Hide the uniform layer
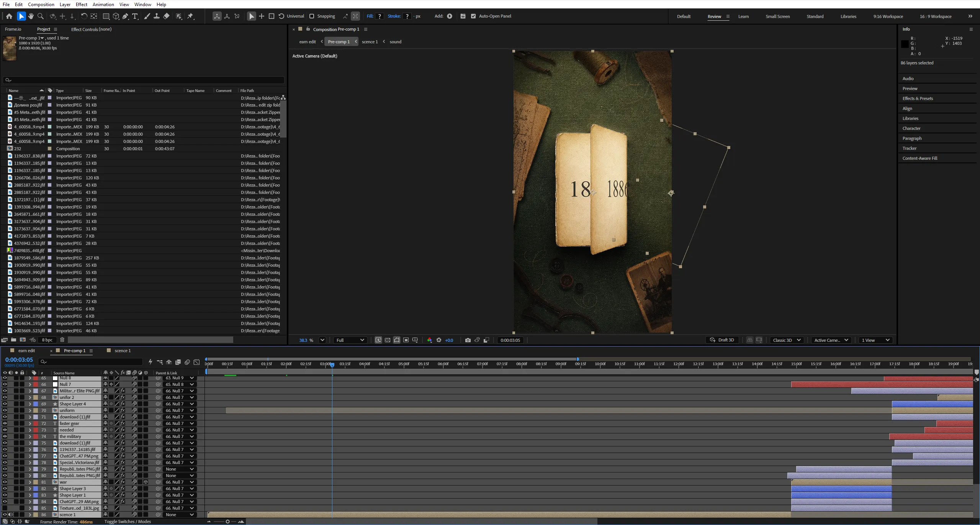The width and height of the screenshot is (980, 525). coord(5,410)
